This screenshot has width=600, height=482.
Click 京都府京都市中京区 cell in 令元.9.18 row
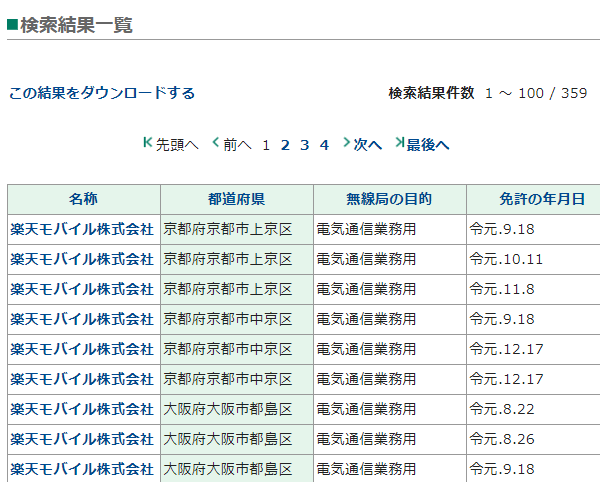[236, 319]
